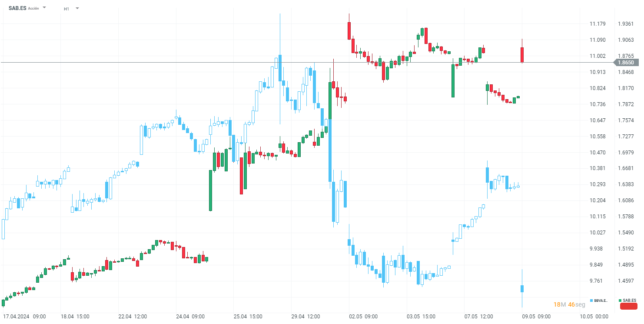Click the blue BBVA legend color square
The height and width of the screenshot is (324, 644).
(x=591, y=301)
